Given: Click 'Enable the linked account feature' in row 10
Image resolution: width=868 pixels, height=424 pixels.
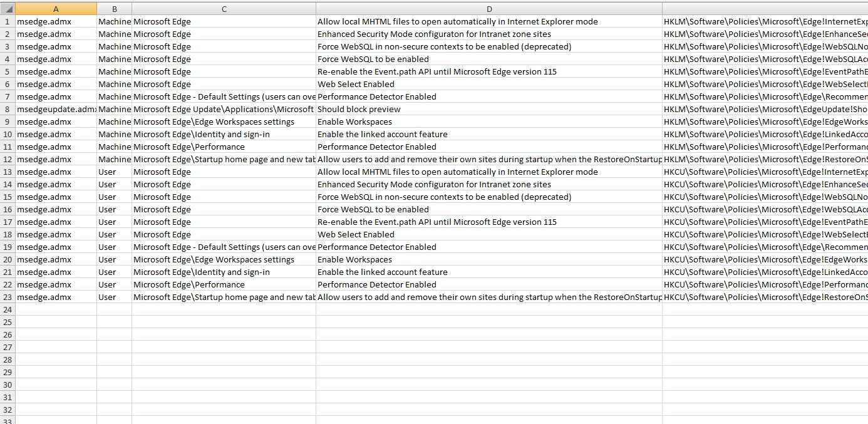Looking at the screenshot, I should point(489,134).
